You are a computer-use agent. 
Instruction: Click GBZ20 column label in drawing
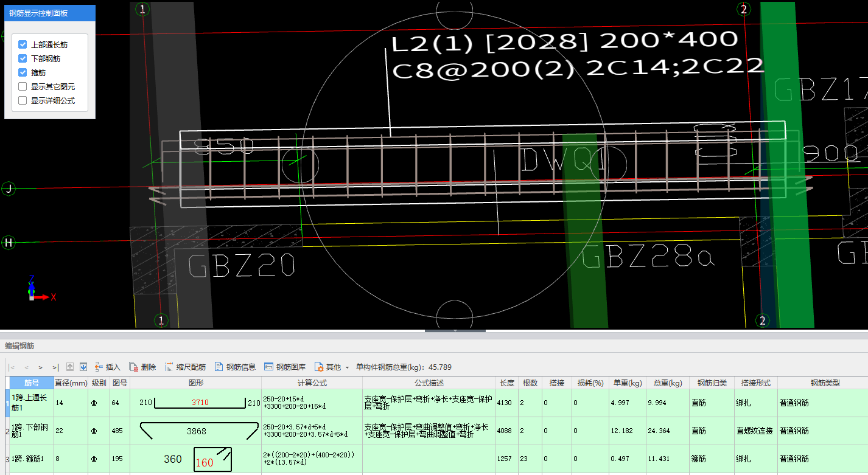pyautogui.click(x=242, y=266)
